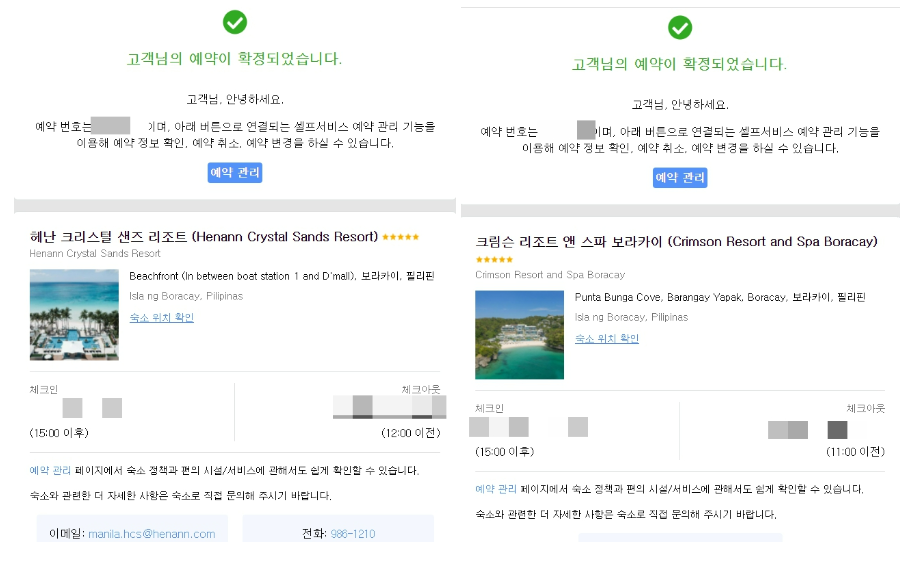Click green confirmation checkmark in Crimson email

(680, 27)
